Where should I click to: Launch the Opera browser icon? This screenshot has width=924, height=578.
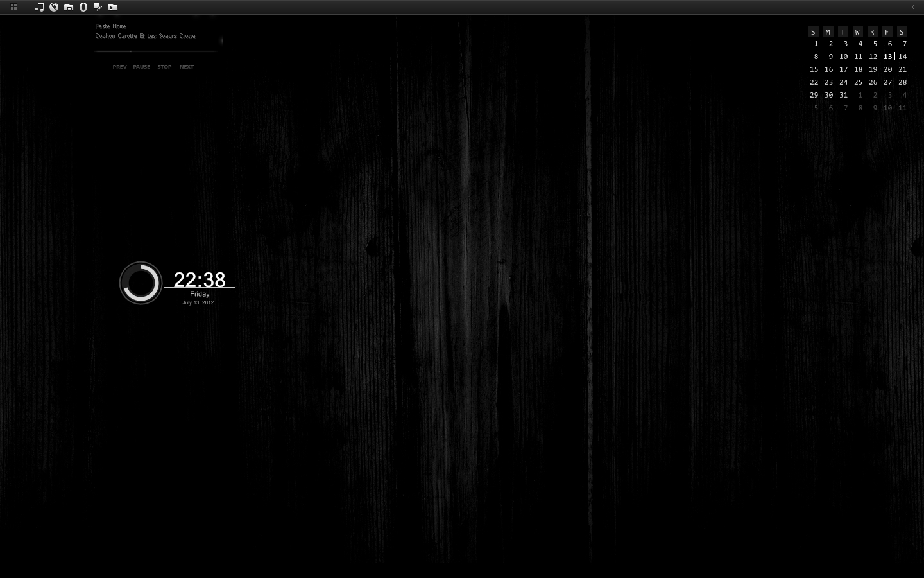click(x=83, y=7)
